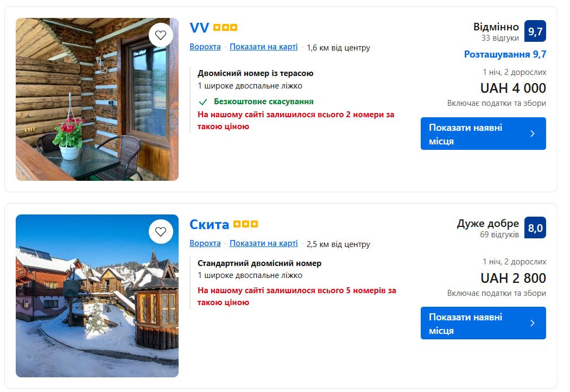Click the 9,7 rating score badge
This screenshot has height=392, width=570.
pyautogui.click(x=535, y=31)
